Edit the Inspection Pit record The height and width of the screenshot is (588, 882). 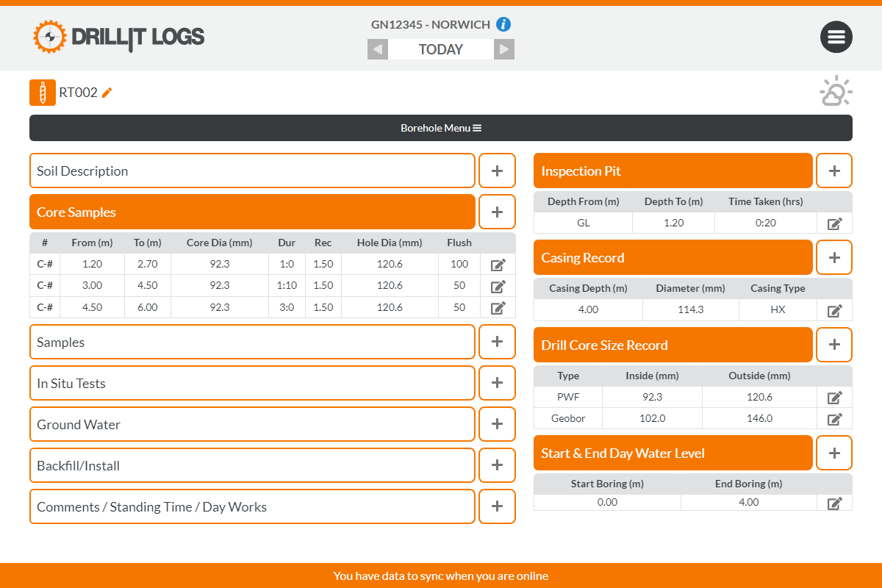coord(834,223)
